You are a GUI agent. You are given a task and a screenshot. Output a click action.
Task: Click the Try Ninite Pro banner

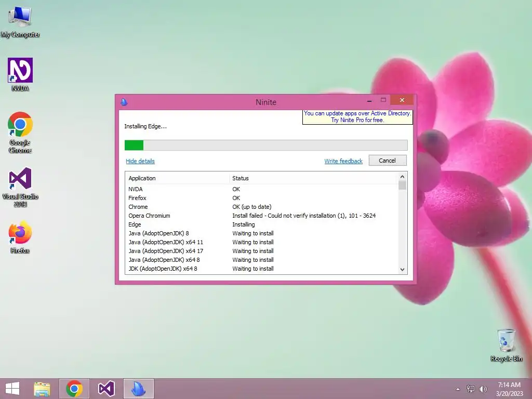[357, 117]
